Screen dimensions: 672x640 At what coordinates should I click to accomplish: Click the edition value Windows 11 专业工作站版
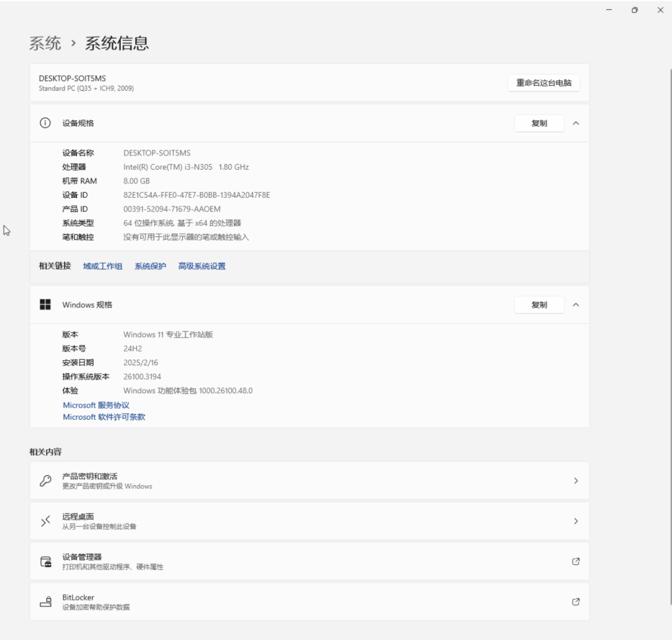click(x=168, y=335)
